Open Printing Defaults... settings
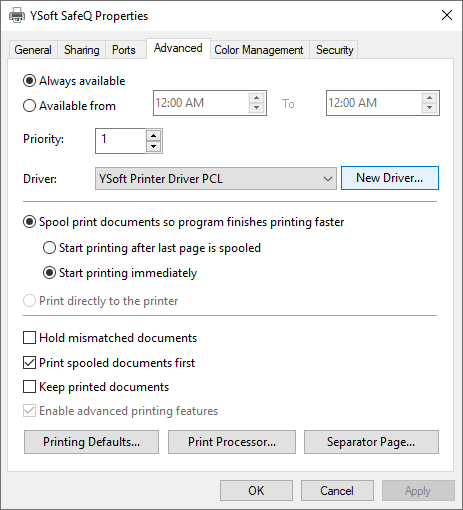 pyautogui.click(x=91, y=442)
